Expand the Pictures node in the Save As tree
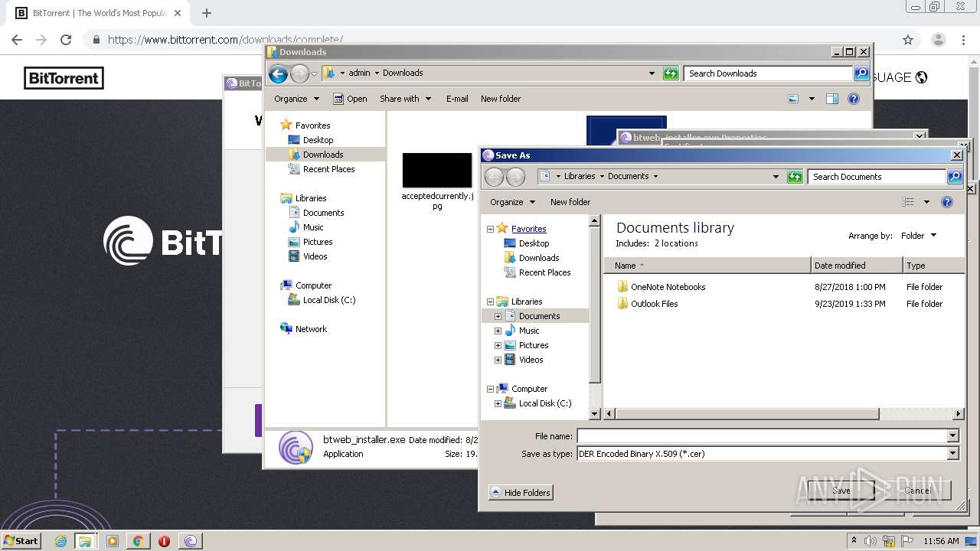Screen dimensions: 980x551 click(x=498, y=345)
